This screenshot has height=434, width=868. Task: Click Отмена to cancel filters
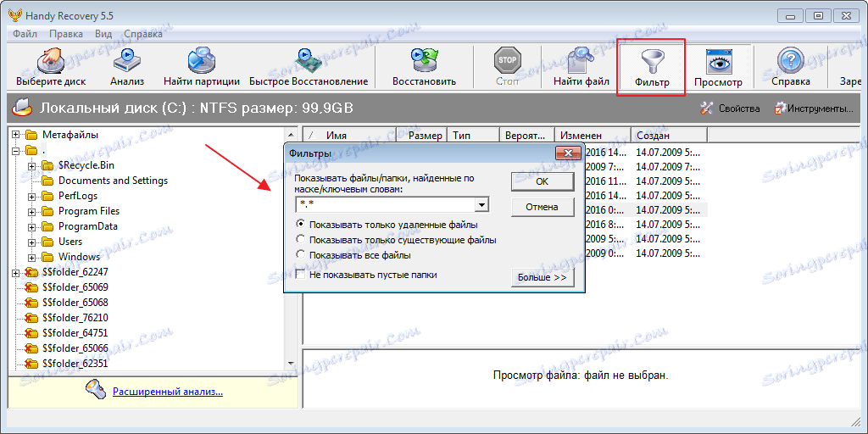542,207
